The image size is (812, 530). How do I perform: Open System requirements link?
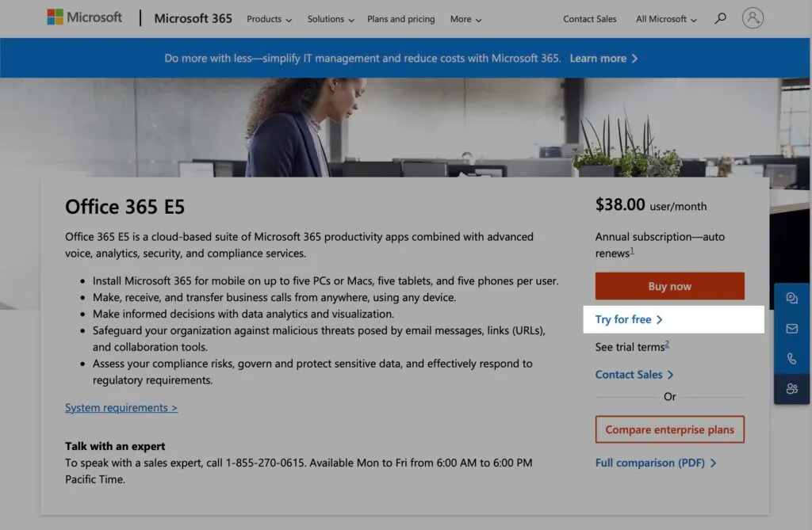[x=121, y=408]
